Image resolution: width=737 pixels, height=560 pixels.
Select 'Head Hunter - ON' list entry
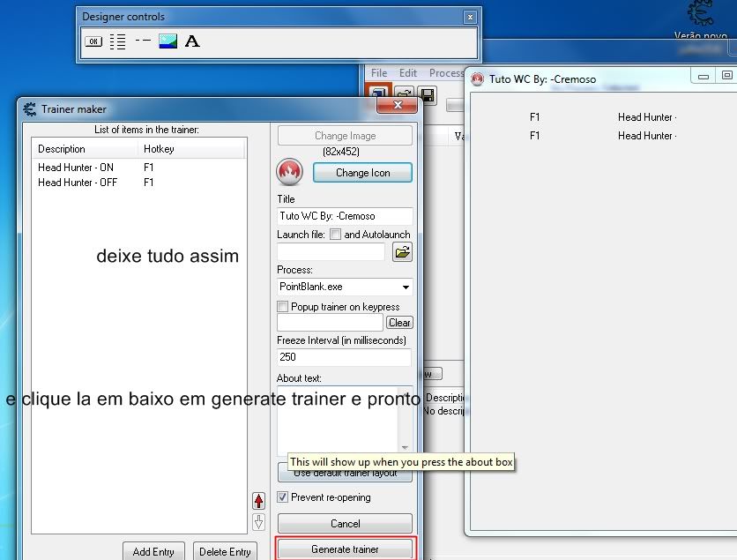coord(76,168)
